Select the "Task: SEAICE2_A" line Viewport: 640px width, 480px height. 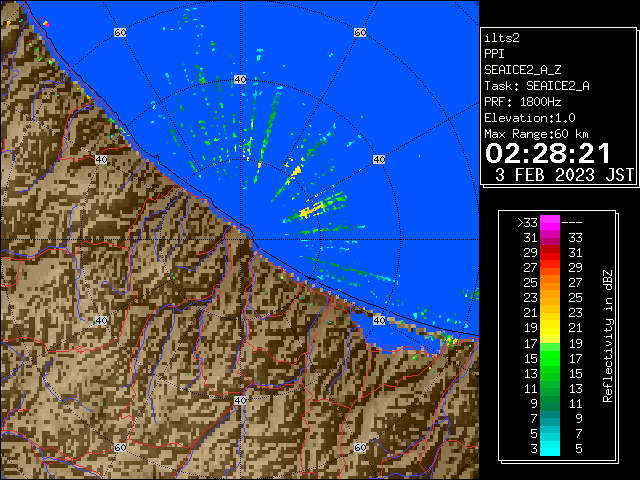pos(537,86)
